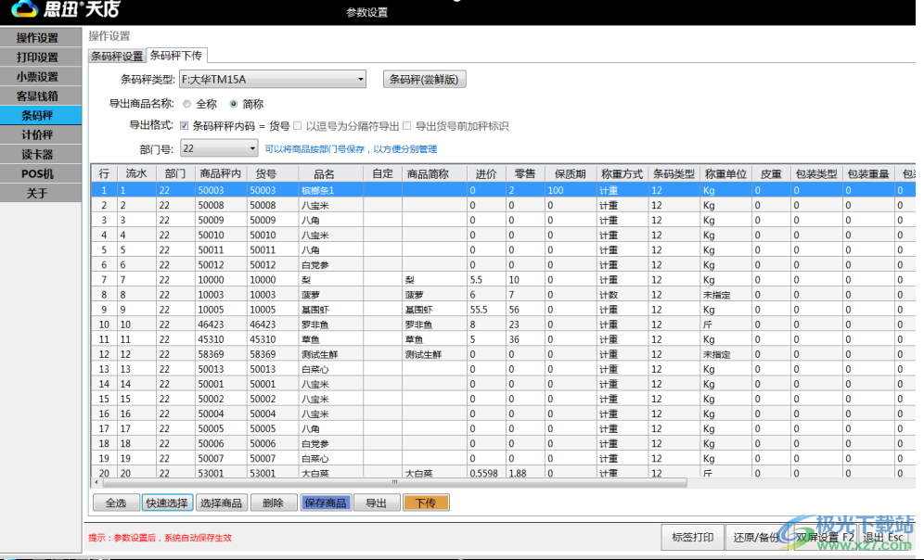Click the 保质期 column header
Screen dimensions: 924x560
click(570, 173)
